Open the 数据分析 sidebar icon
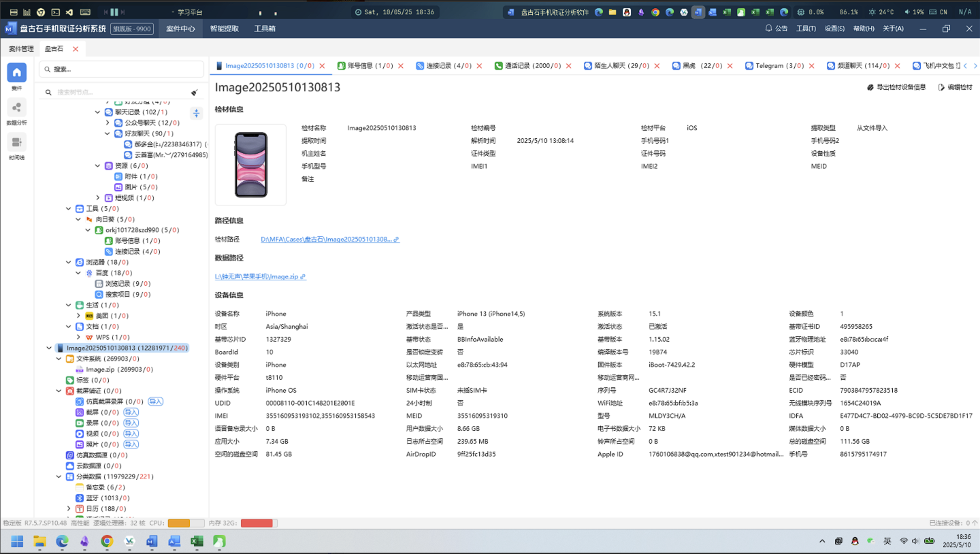The image size is (980, 554). pyautogui.click(x=17, y=108)
